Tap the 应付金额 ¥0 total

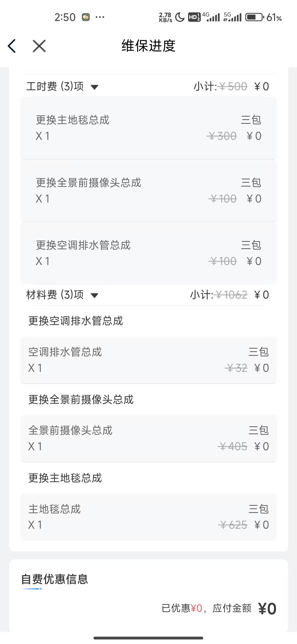coord(267,609)
